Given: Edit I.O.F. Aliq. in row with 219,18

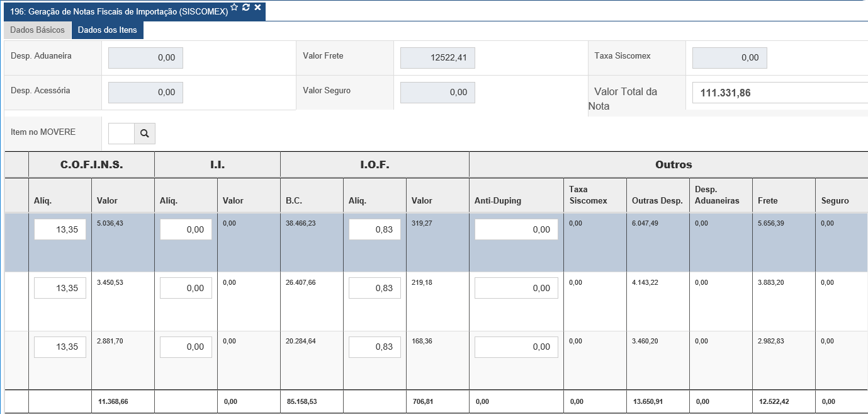Looking at the screenshot, I should (375, 288).
